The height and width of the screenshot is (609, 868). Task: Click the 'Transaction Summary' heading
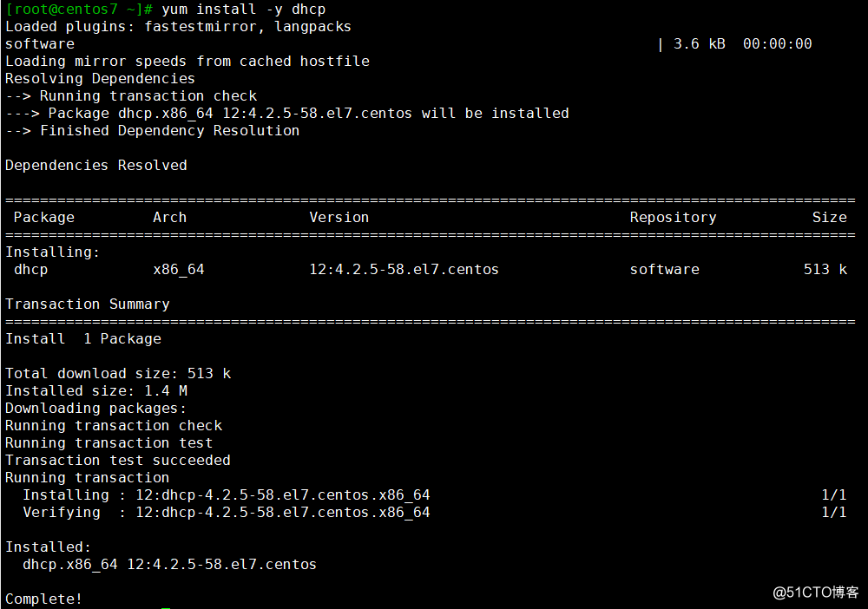[x=88, y=304]
